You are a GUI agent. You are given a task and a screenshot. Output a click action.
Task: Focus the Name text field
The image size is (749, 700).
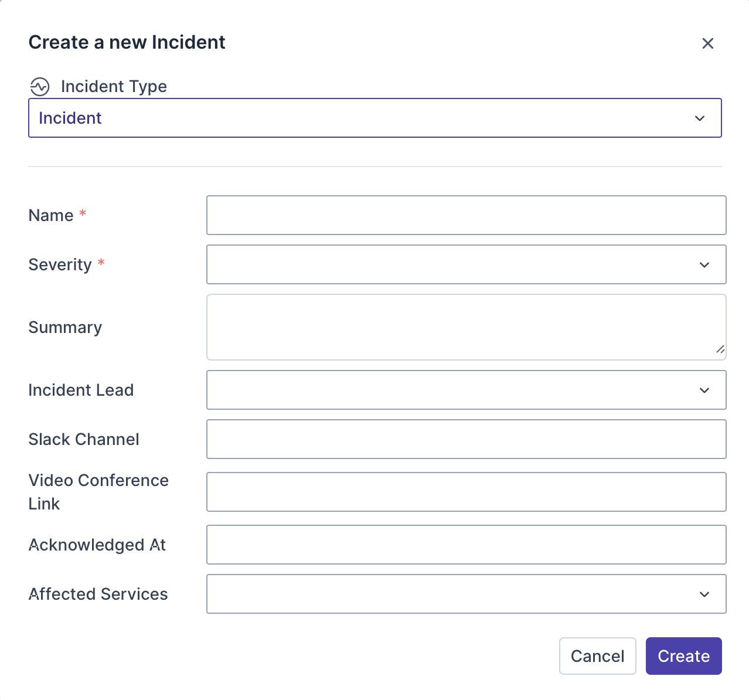(466, 215)
